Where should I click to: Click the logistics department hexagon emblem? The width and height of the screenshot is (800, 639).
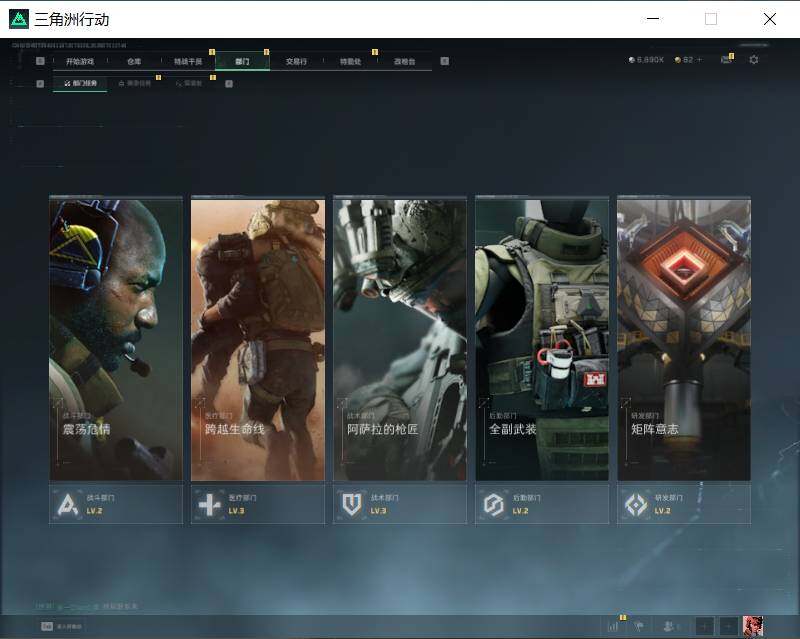493,505
